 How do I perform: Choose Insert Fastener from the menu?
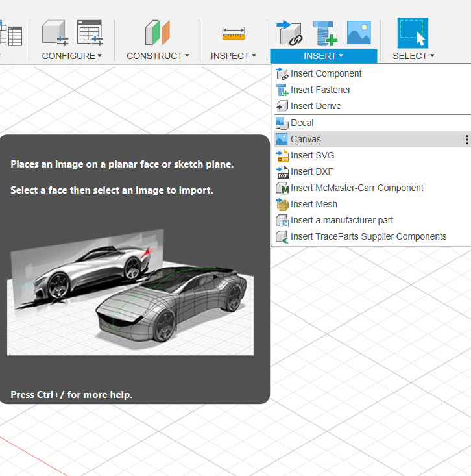coord(373,90)
